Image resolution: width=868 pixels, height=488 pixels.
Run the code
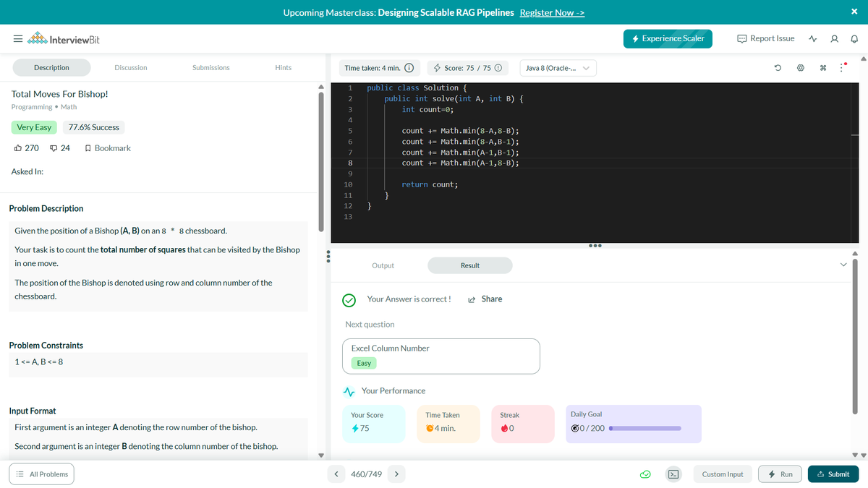click(780, 474)
